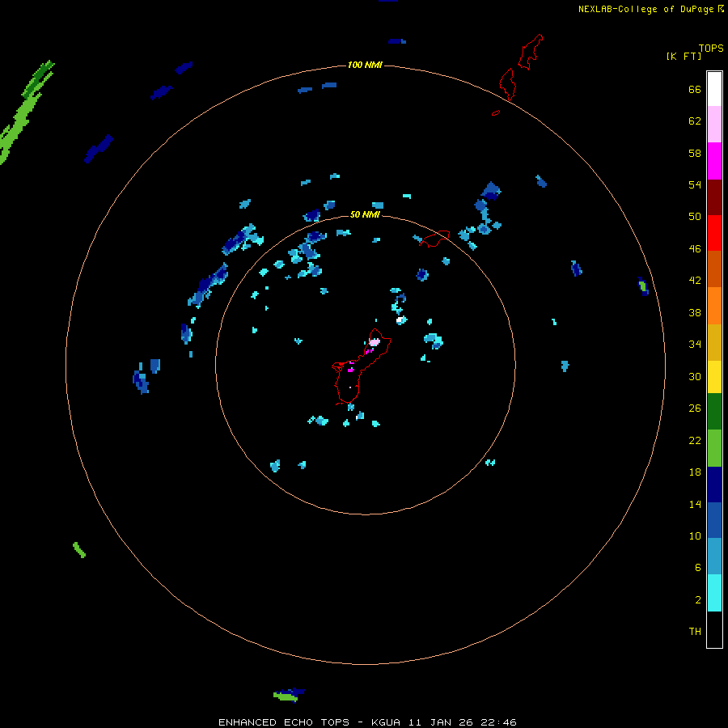728x728 pixels.
Task: Click the [K FT] units label
Action: tap(684, 56)
